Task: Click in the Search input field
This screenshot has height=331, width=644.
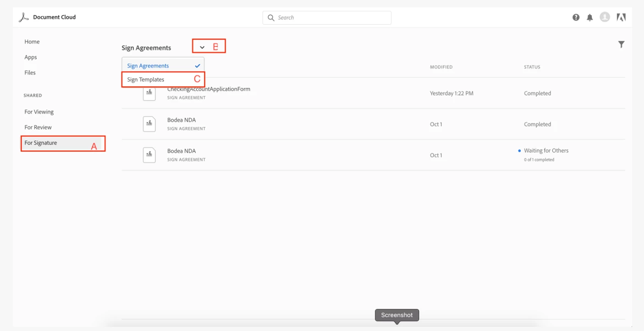Action: [327, 18]
